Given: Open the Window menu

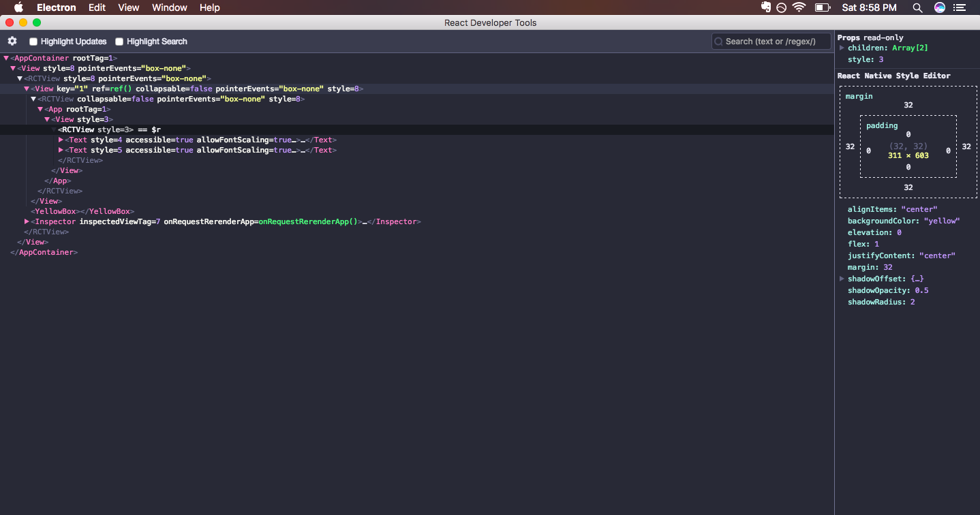Looking at the screenshot, I should click(169, 7).
